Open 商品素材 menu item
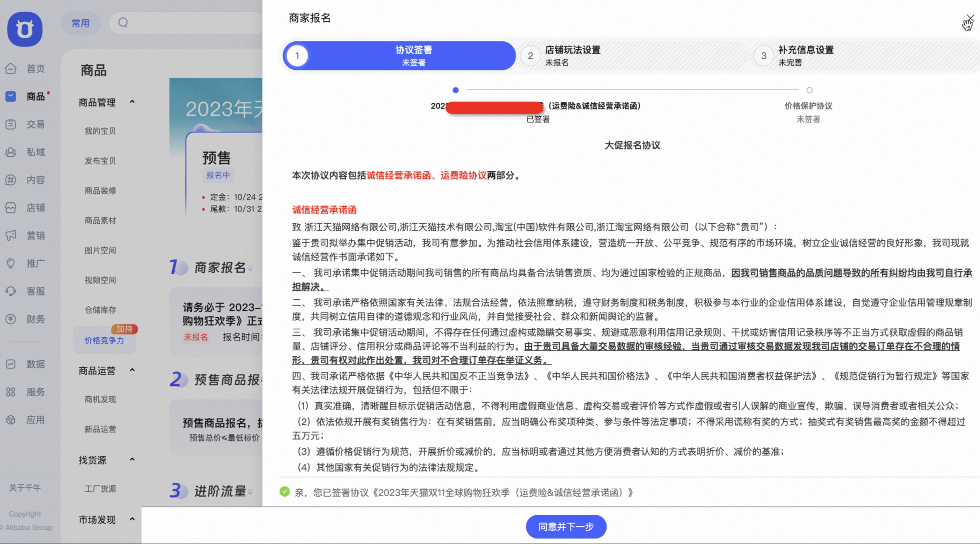 click(x=100, y=220)
